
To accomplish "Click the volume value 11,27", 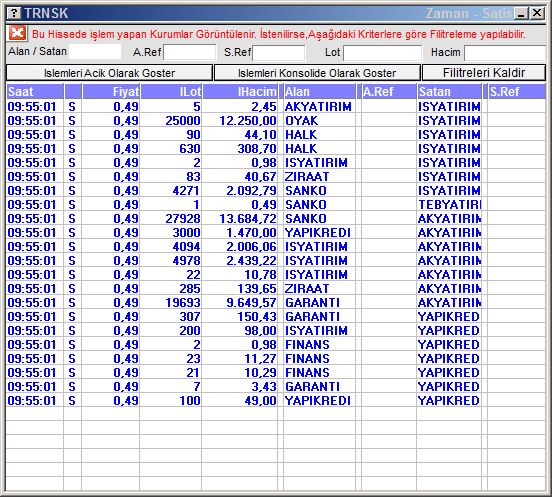I will click(261, 359).
